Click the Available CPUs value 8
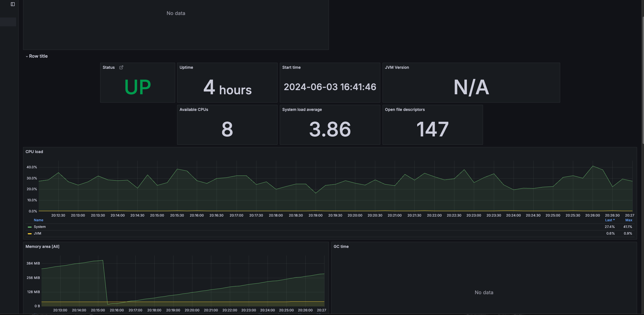Screen dimensions: 644x315 tap(227, 129)
